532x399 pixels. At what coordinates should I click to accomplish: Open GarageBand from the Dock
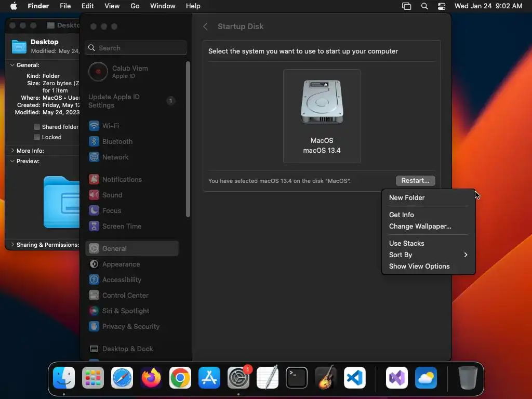pyautogui.click(x=326, y=378)
